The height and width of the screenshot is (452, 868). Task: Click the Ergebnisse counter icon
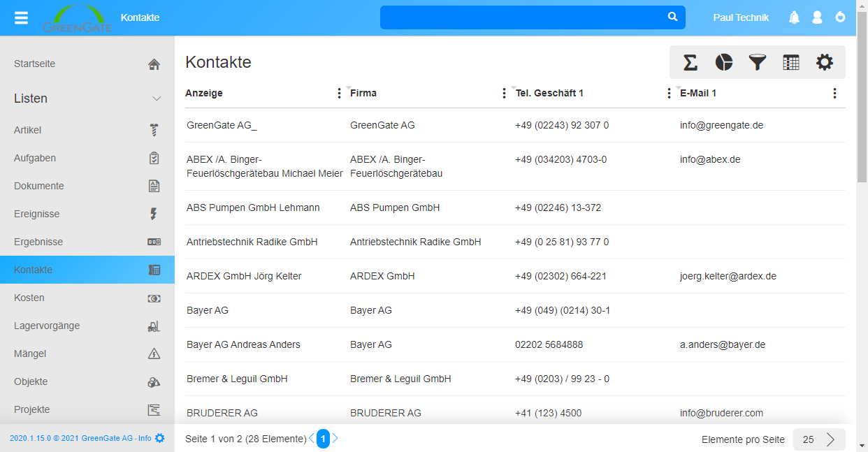154,242
